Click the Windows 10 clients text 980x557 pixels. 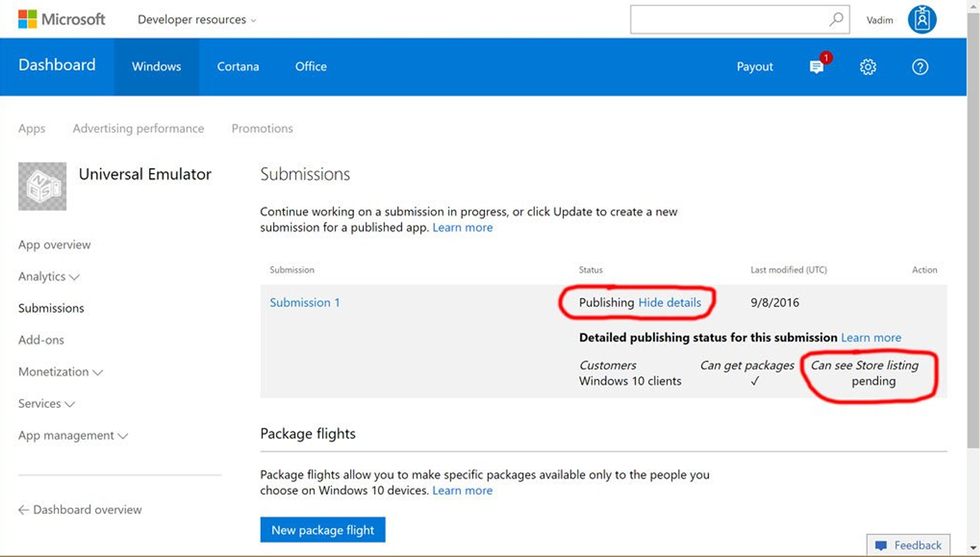tap(631, 381)
